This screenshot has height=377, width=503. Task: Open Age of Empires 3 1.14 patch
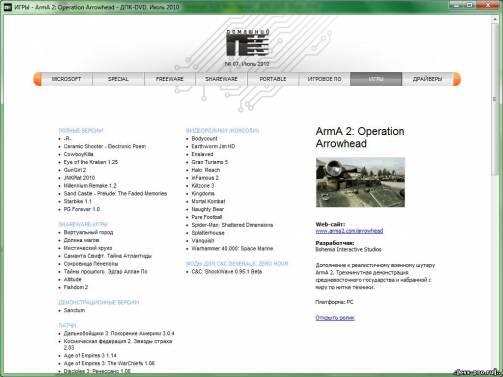[90, 356]
